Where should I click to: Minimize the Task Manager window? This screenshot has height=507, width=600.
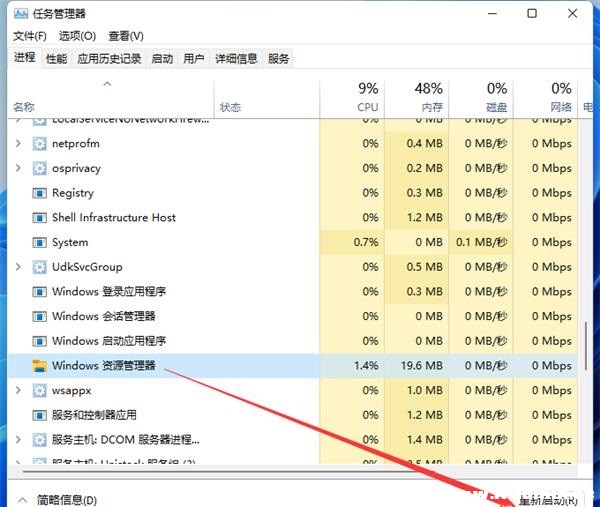tap(492, 14)
